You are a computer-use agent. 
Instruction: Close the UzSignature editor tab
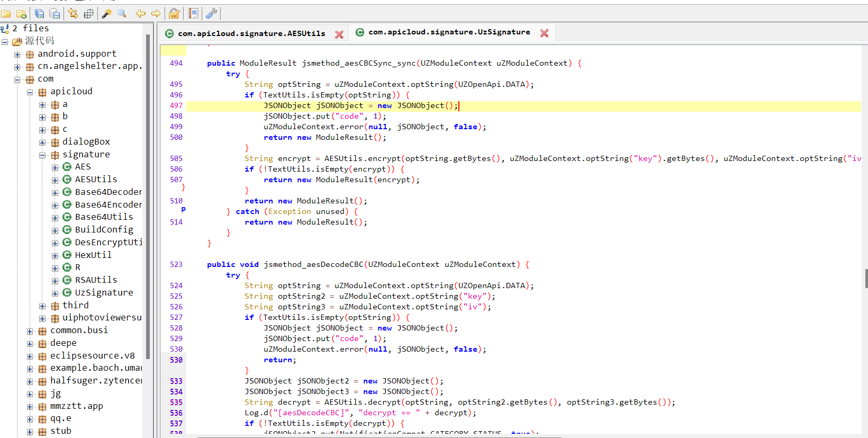click(x=544, y=33)
